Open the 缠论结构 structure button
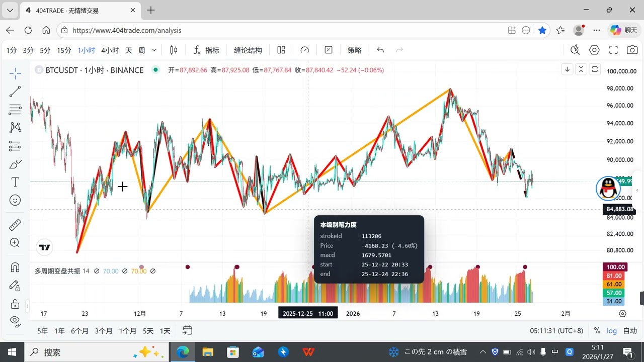Viewport: 644px width, 362px height. click(x=248, y=50)
